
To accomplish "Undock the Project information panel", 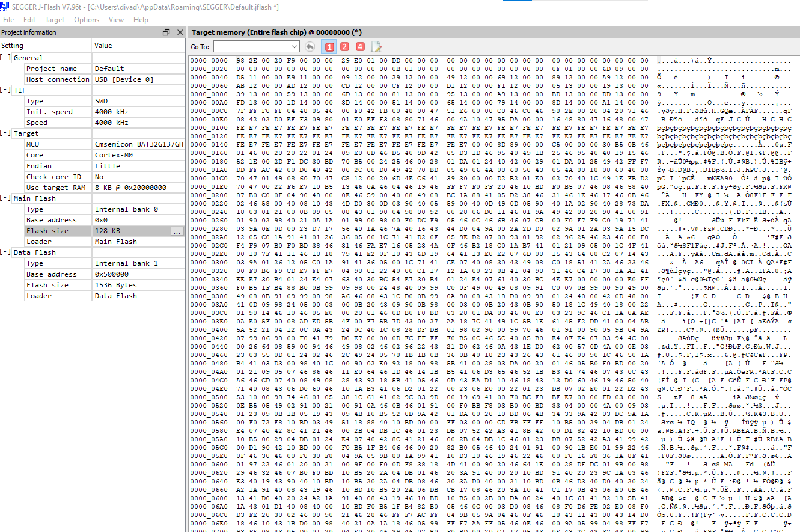I will pyautogui.click(x=166, y=32).
